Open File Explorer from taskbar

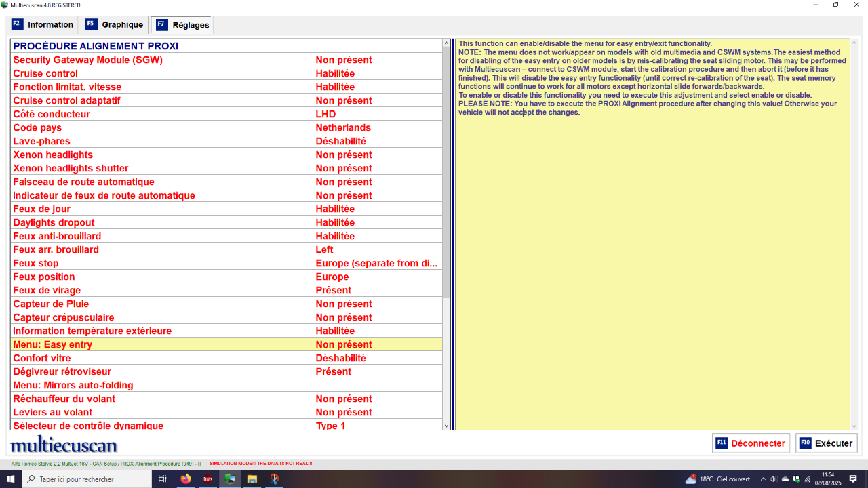(x=252, y=479)
